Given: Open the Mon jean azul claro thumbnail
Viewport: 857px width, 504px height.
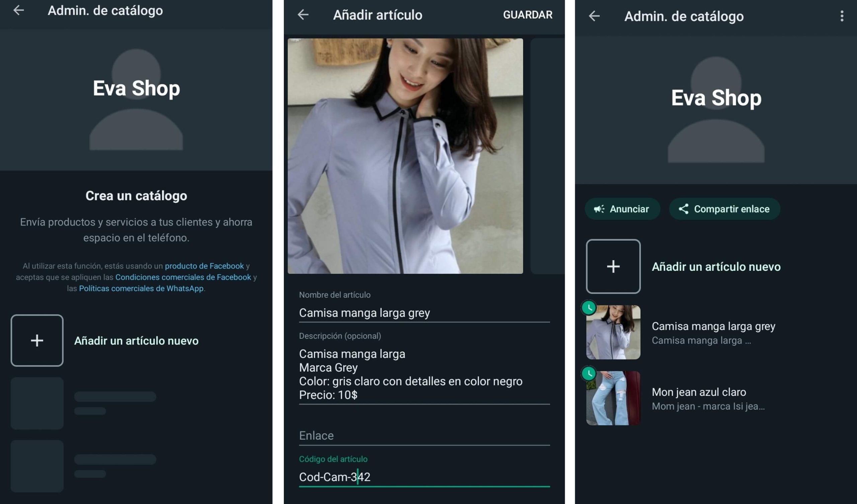Looking at the screenshot, I should click(613, 399).
